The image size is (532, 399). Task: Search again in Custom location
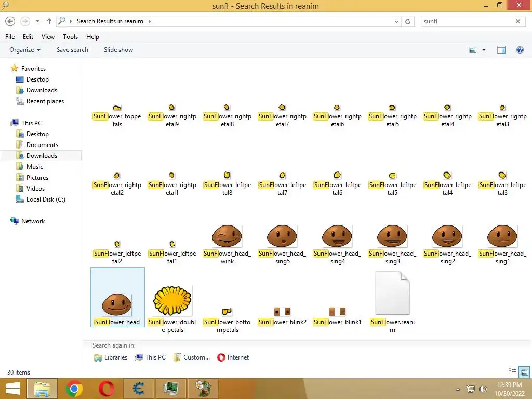pyautogui.click(x=192, y=357)
